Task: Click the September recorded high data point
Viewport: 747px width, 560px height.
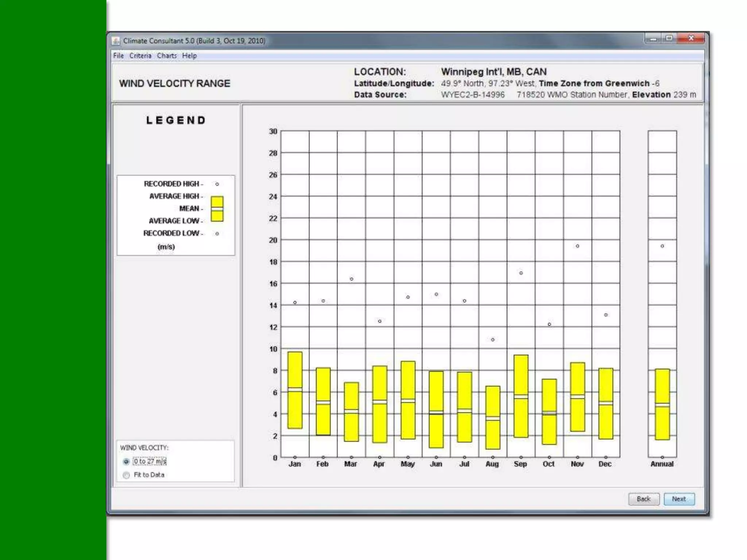Action: tap(521, 273)
